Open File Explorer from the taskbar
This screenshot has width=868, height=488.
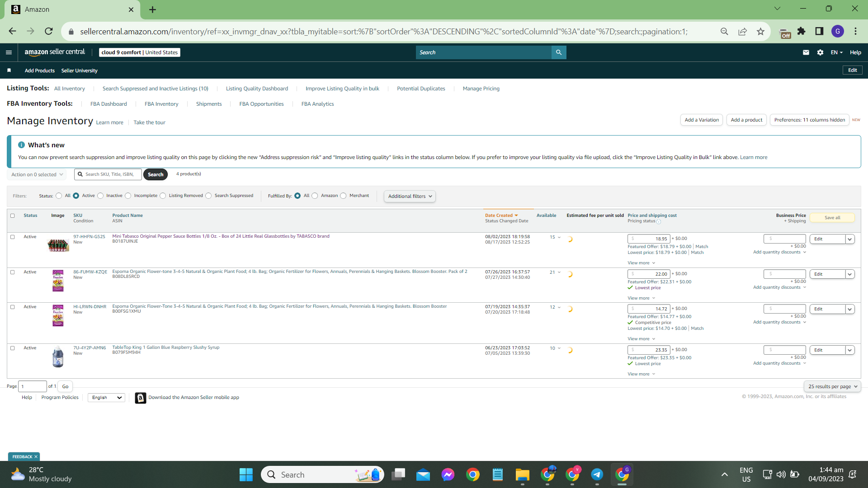(523, 474)
